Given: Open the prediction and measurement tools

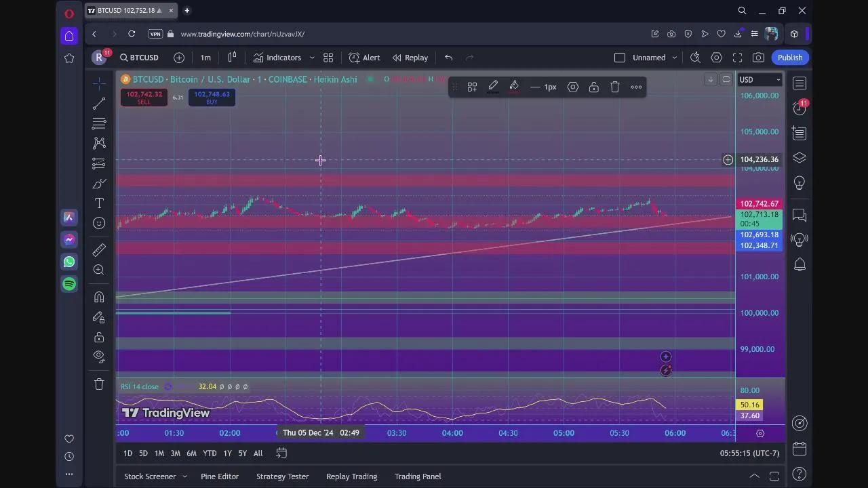Looking at the screenshot, I should (x=99, y=163).
